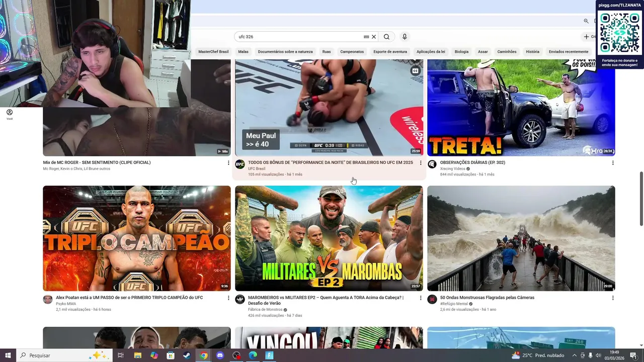Open the Windows Start menu
This screenshot has width=644, height=362.
click(8, 355)
